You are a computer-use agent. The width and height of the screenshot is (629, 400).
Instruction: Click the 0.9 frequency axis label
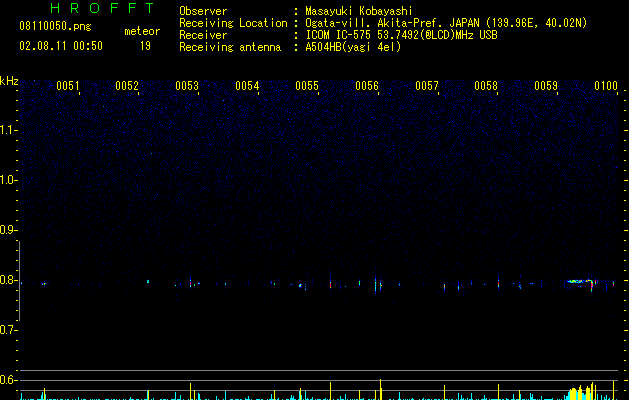coord(8,230)
